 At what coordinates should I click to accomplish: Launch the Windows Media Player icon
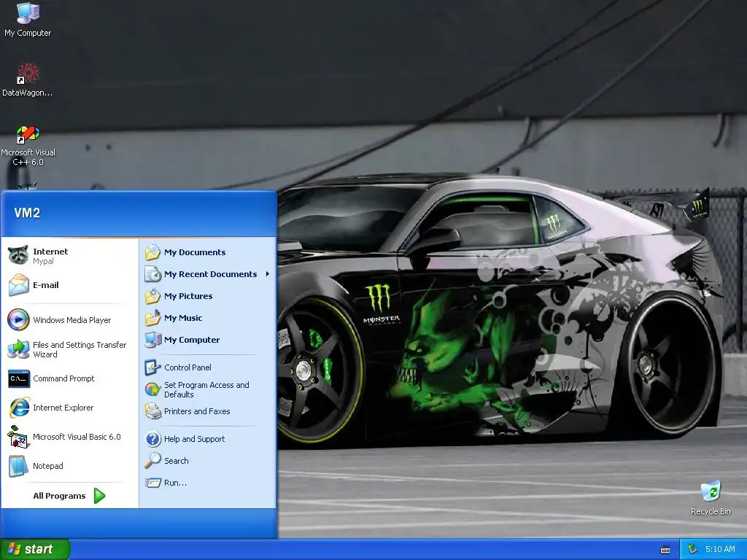click(x=18, y=320)
